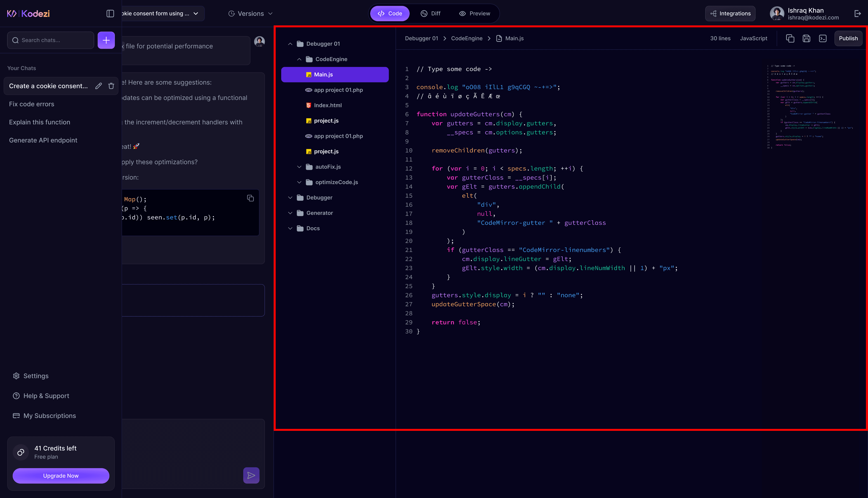Log out using the exit icon
The width and height of the screenshot is (868, 498).
pyautogui.click(x=858, y=13)
